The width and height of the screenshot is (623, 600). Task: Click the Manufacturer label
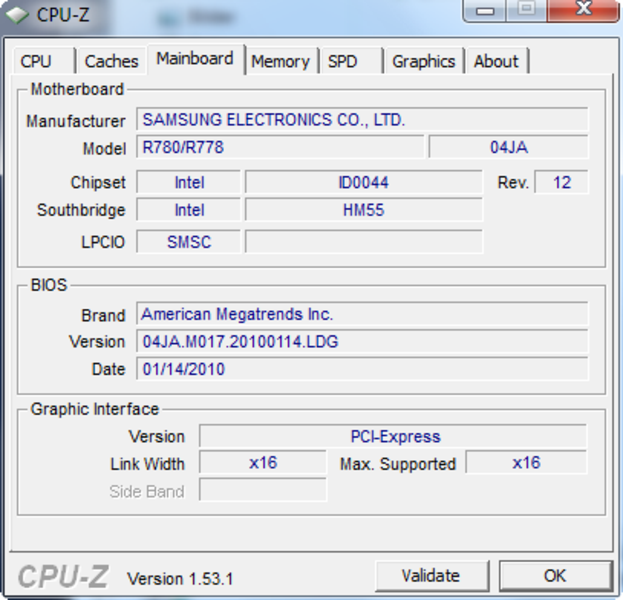click(x=75, y=121)
